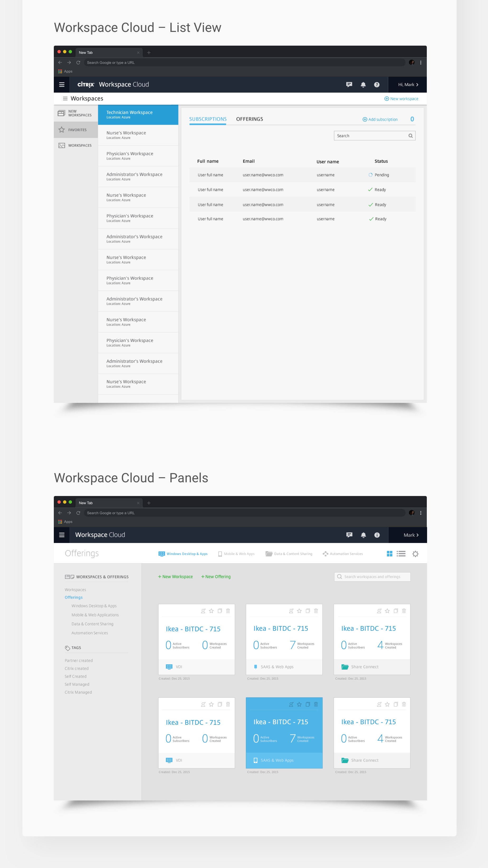Screen dimensions: 488x868
Task: Toggle the favorite star on the blue Ikea card
Action: 299,704
